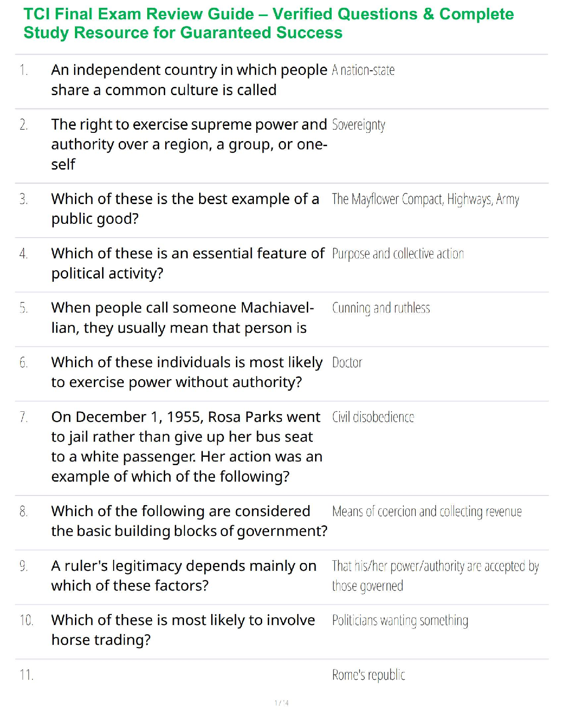563x728 pixels.
Task: Click the question about a public good
Action: pyautogui.click(x=185, y=209)
